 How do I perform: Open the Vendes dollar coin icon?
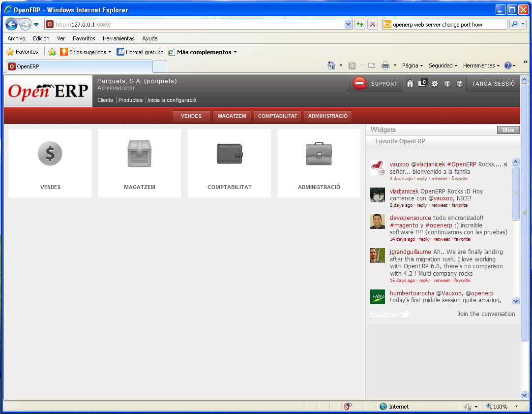click(50, 154)
